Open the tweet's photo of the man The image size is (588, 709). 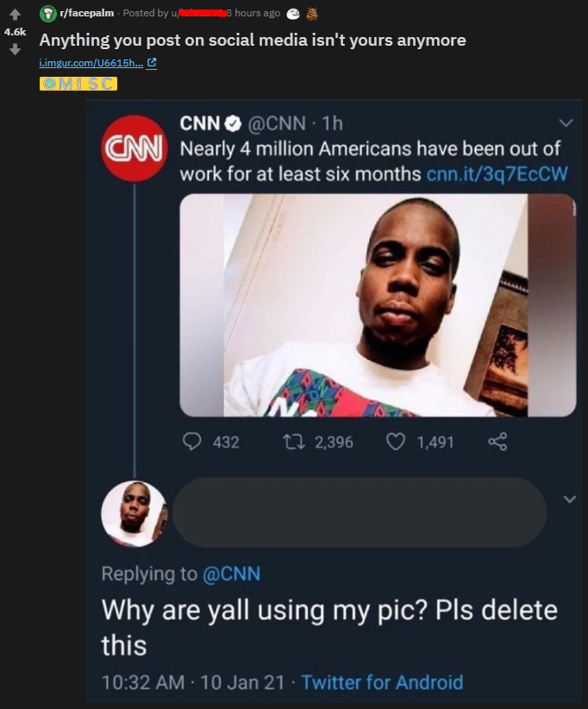tap(377, 304)
